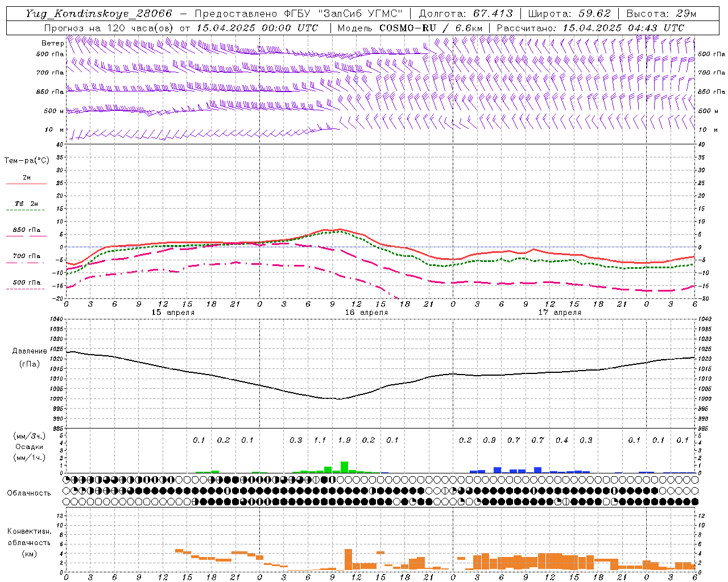Select the elevation text Высота: 29м

pos(661,14)
